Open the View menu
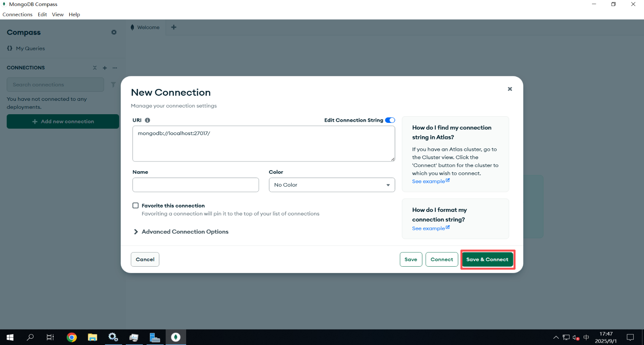644x345 pixels. pos(58,15)
